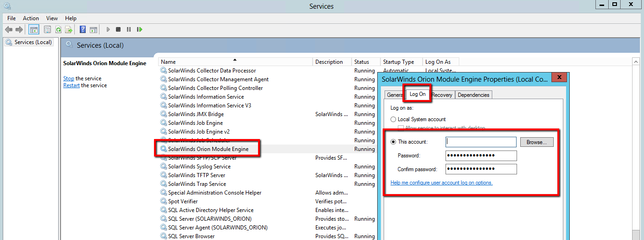Select the This account radio button

(393, 142)
